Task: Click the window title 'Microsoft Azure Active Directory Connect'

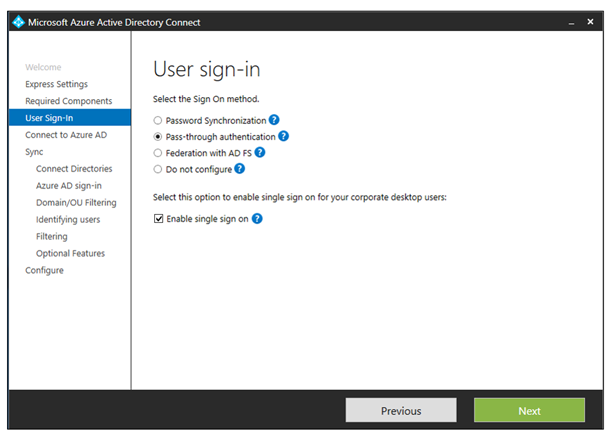Action: [x=114, y=22]
